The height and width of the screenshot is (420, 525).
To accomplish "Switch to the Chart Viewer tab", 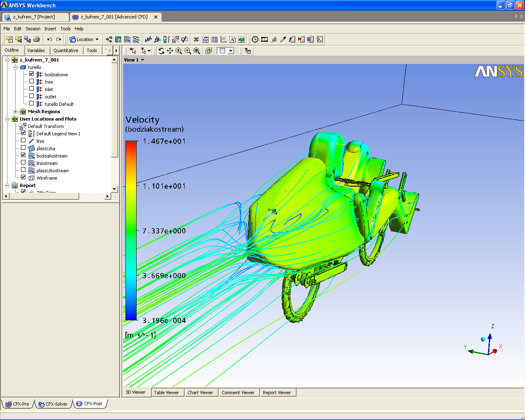I will tap(200, 393).
